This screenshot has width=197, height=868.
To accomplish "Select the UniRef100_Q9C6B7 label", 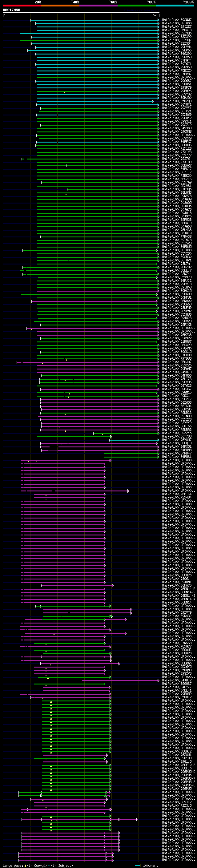I will click(x=177, y=81).
